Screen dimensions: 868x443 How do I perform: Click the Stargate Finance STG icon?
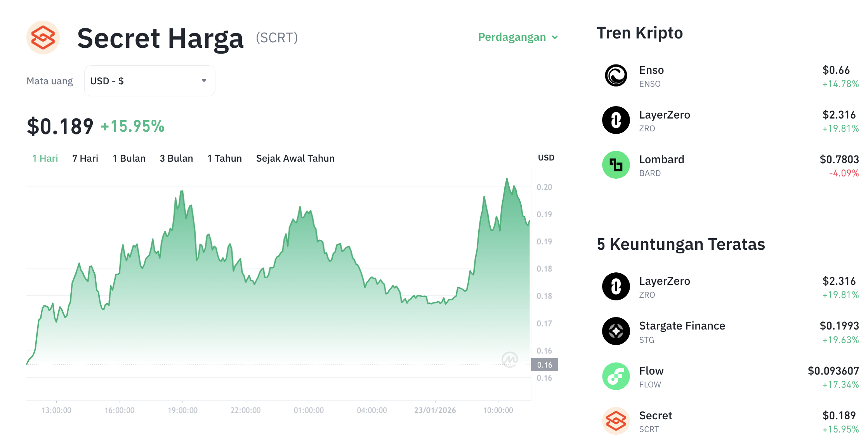tap(616, 331)
